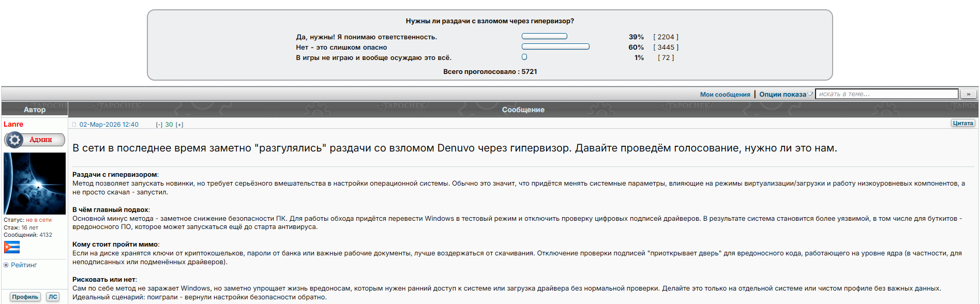Click the poll title 'Нужны ли раздачи с взломом через гипервизор?'

490,21
